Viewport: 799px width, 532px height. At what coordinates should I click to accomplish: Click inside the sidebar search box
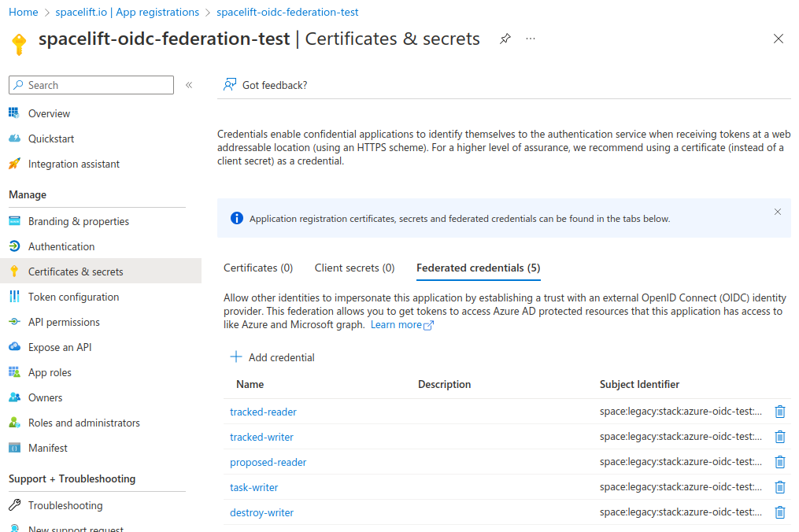(91, 84)
